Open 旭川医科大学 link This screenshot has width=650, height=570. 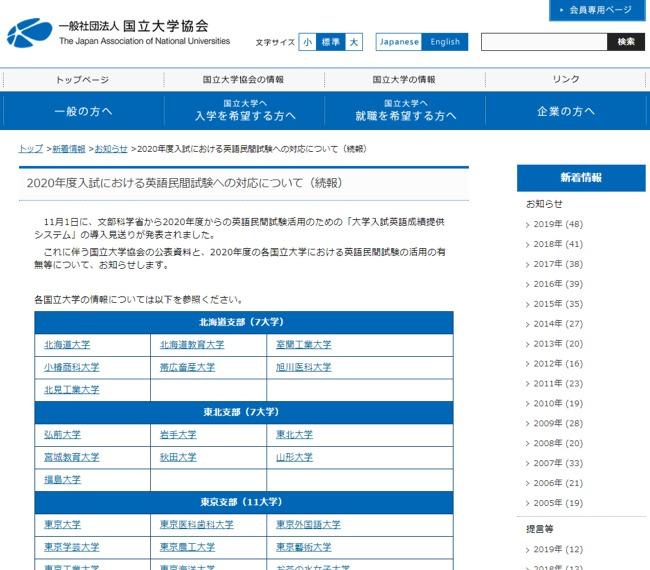click(x=303, y=367)
